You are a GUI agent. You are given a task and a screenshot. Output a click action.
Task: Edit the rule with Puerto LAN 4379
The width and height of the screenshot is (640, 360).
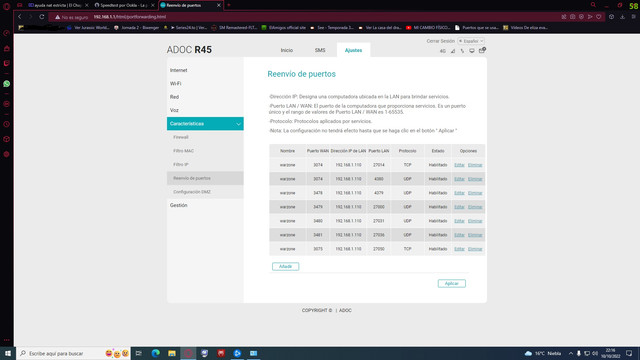click(459, 193)
